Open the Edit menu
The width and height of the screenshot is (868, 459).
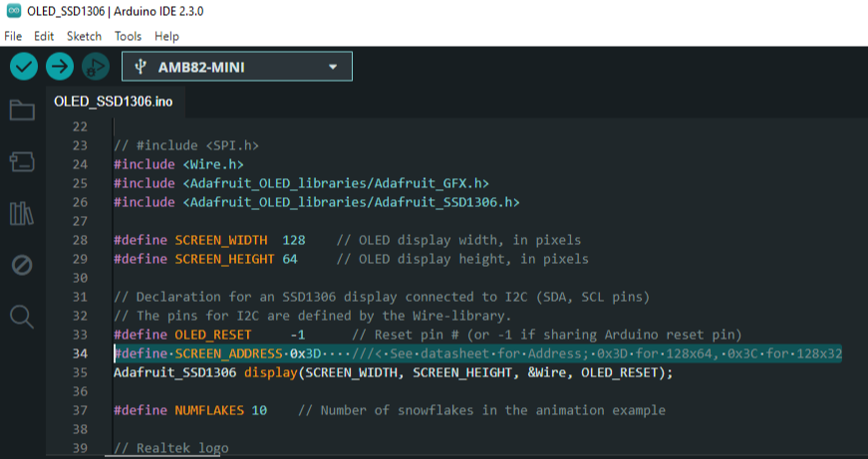pyautogui.click(x=44, y=36)
